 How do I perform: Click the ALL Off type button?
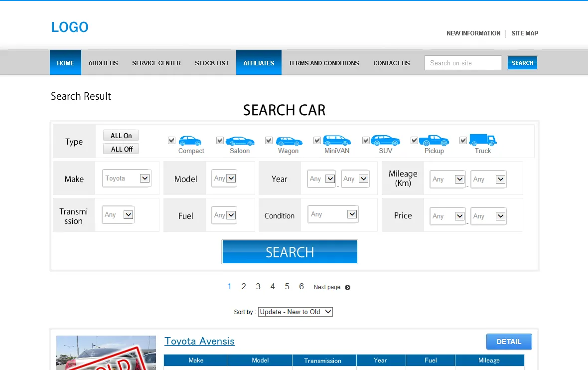pyautogui.click(x=121, y=149)
